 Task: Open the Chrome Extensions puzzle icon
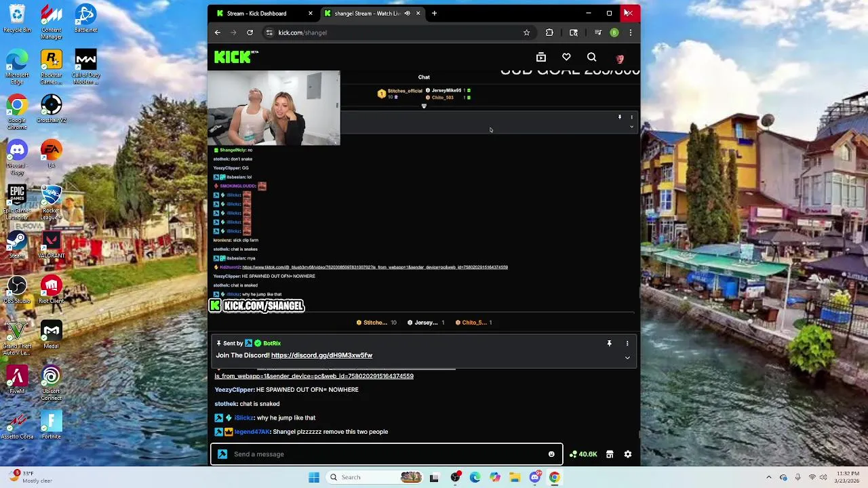[549, 33]
